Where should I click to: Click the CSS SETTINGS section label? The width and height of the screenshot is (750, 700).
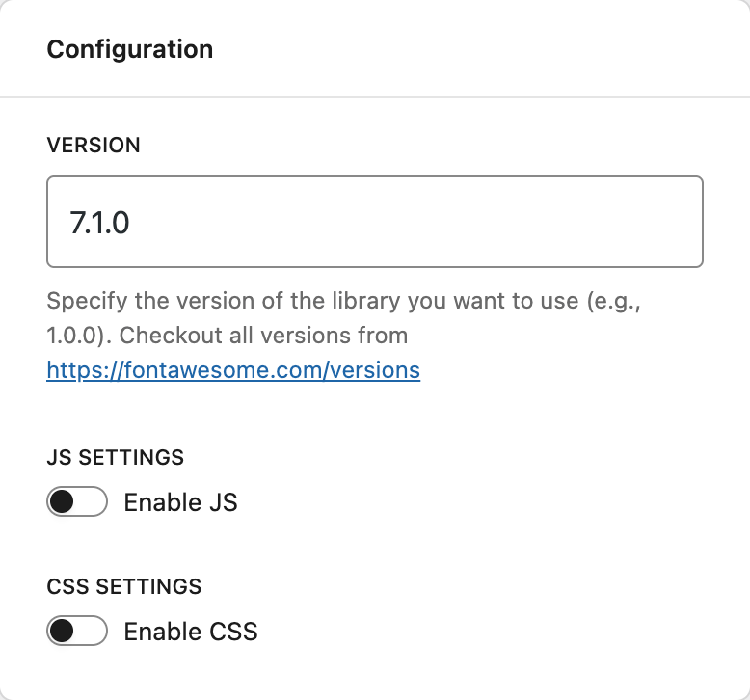click(123, 586)
